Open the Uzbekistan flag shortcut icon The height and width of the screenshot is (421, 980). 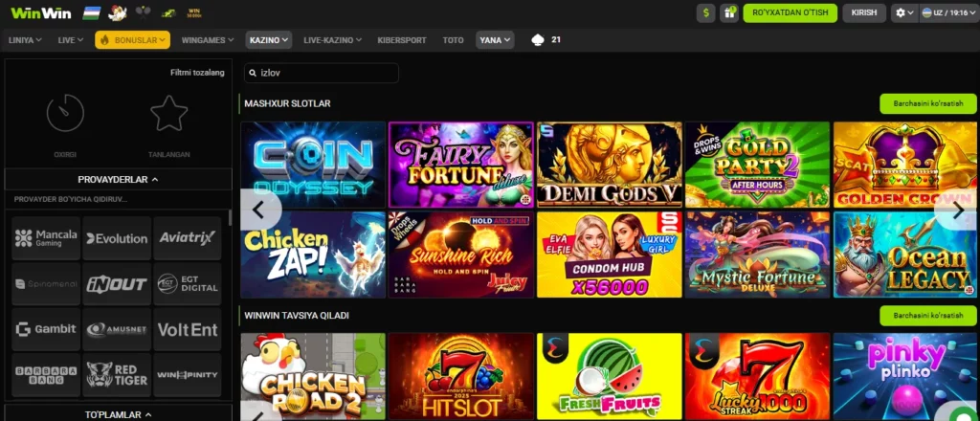click(x=92, y=12)
